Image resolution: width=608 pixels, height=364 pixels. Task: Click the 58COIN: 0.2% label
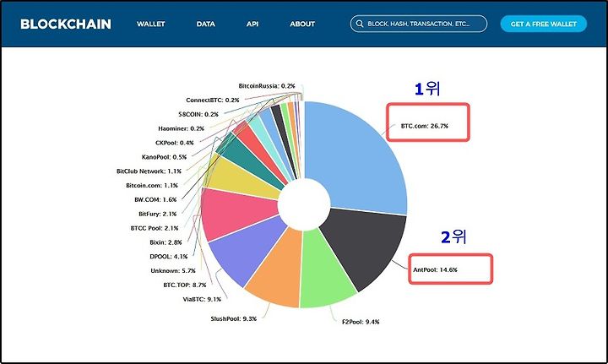[x=198, y=114]
